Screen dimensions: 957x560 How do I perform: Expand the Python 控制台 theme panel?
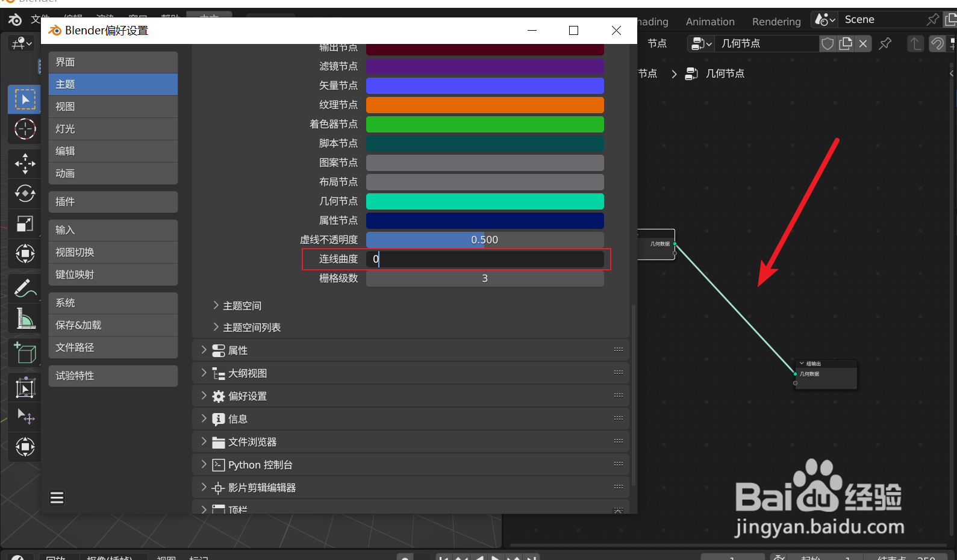411,465
